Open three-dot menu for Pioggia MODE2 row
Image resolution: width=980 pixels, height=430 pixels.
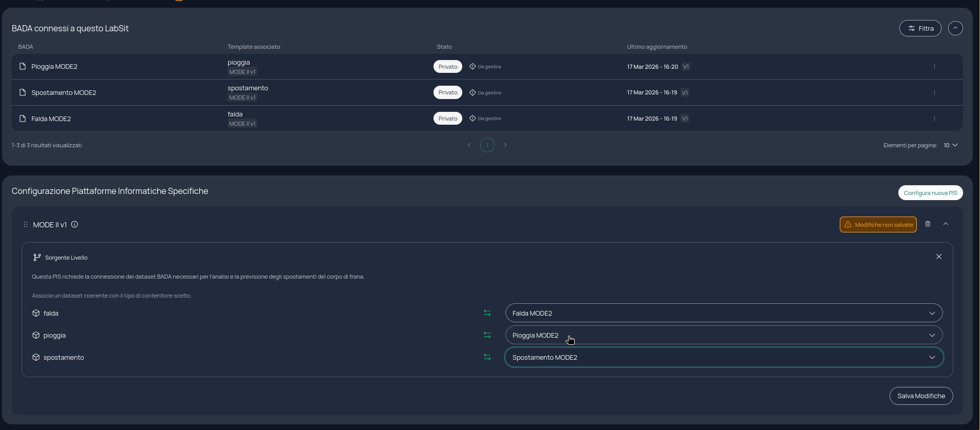(x=934, y=67)
